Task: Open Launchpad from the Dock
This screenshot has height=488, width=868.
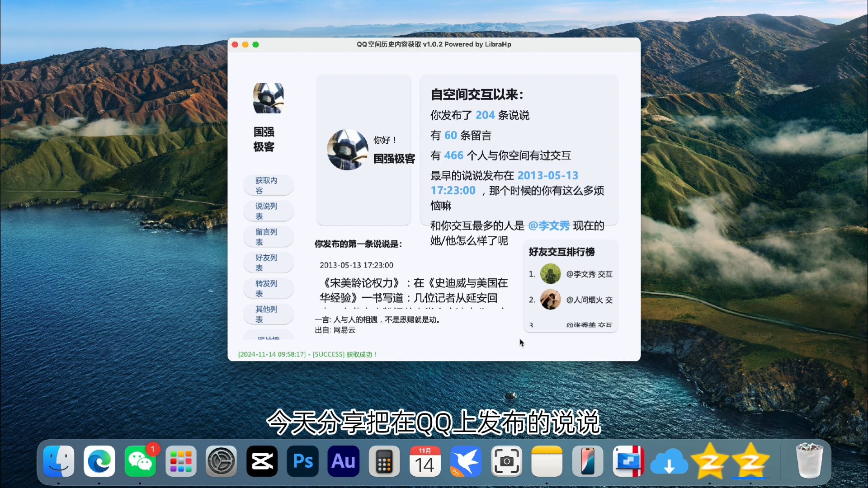Action: (x=181, y=461)
